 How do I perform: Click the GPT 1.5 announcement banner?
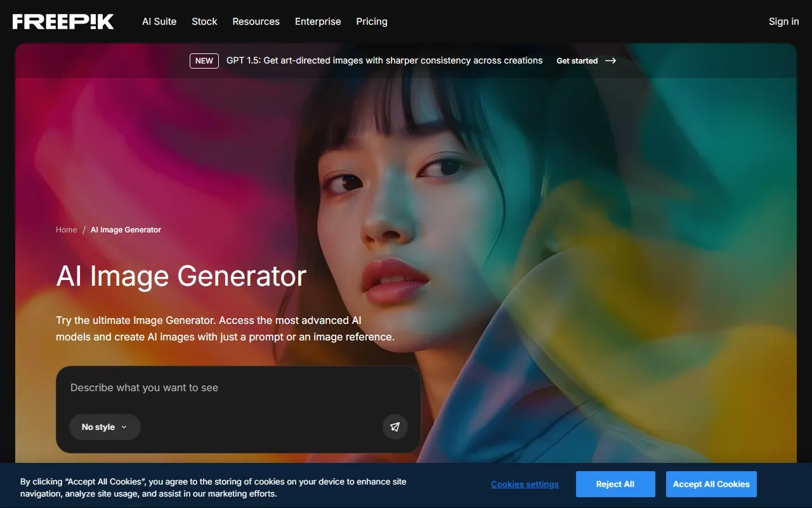384,60
